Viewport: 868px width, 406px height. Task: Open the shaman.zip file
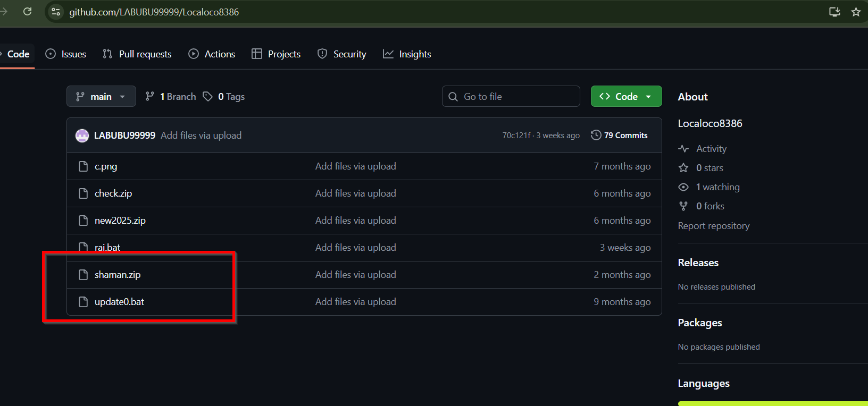118,275
